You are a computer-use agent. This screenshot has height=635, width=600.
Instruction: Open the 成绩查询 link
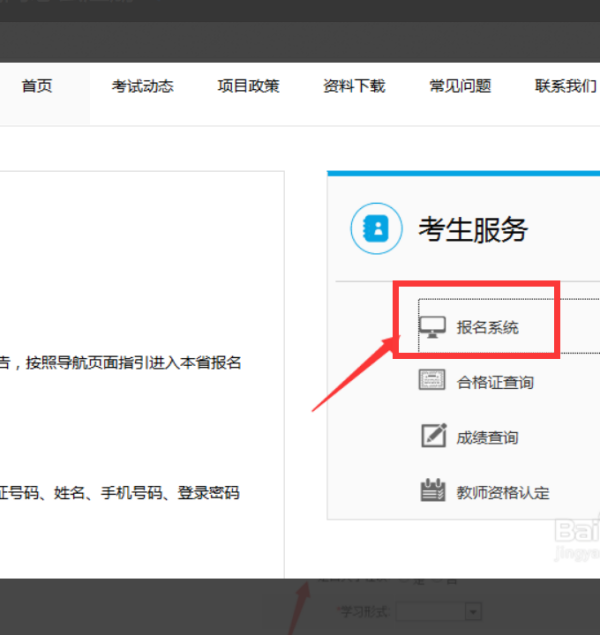(x=487, y=437)
